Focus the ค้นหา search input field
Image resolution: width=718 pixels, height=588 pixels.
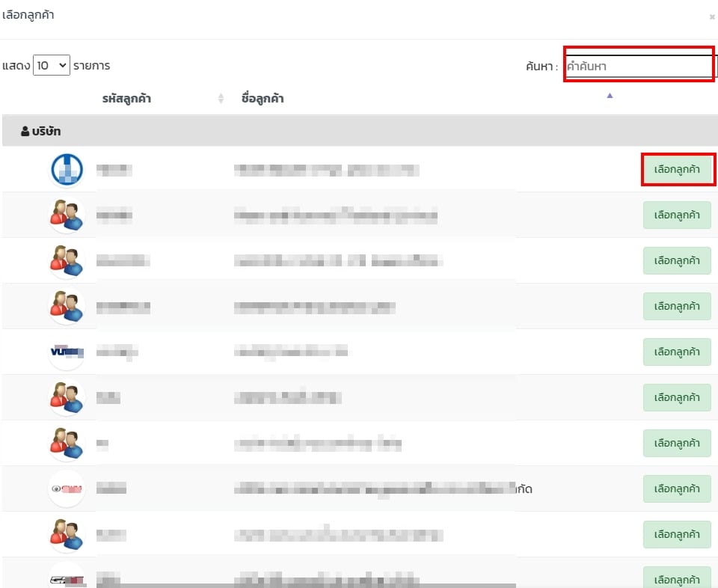[638, 66]
